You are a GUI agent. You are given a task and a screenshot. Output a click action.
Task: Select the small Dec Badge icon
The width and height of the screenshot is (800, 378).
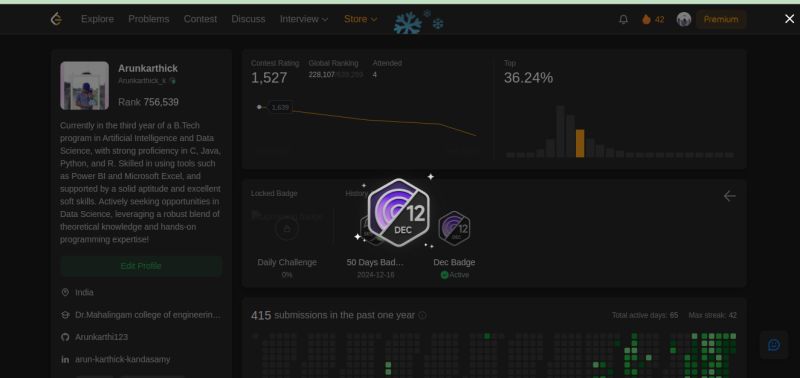tap(454, 229)
